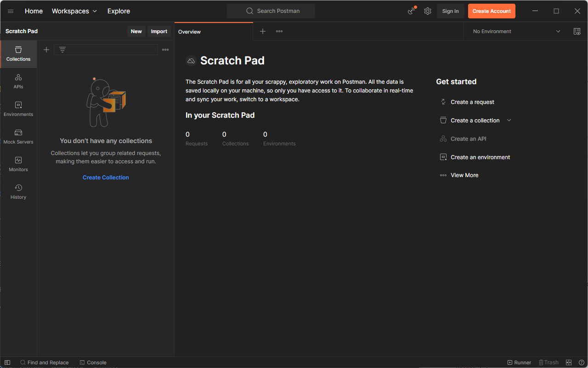Open the Mock Servers sidebar tab
The width and height of the screenshot is (588, 368).
pyautogui.click(x=18, y=137)
